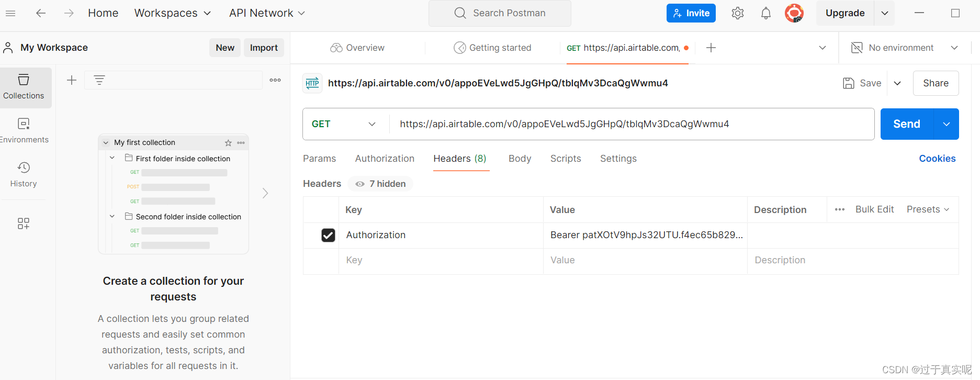Open user avatar profile menu
Image resolution: width=980 pixels, height=380 pixels.
tap(794, 13)
